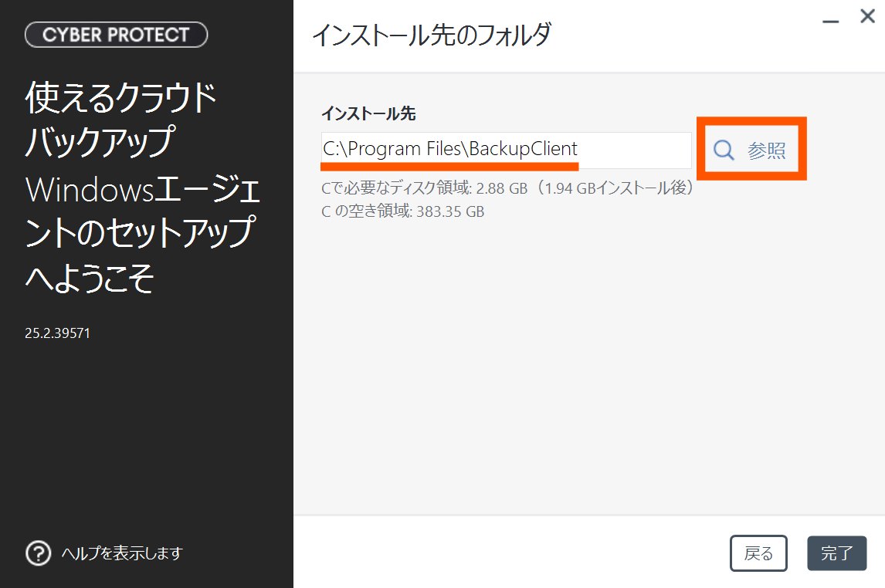The image size is (885, 588).
Task: Click the CYBER PROTECT logo badge
Action: (117, 35)
